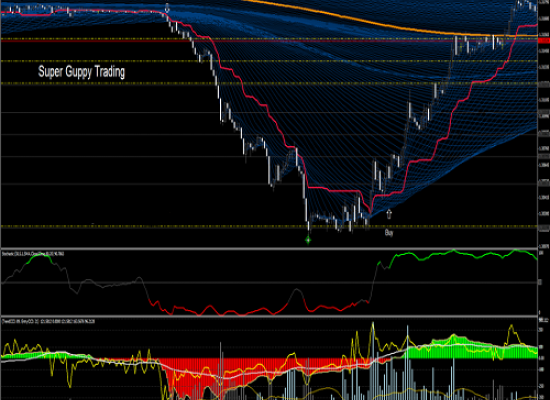Select the red oversold Stochastic line segment
Image resolution: width=550 pixels, height=400 pixels.
(x=217, y=311)
